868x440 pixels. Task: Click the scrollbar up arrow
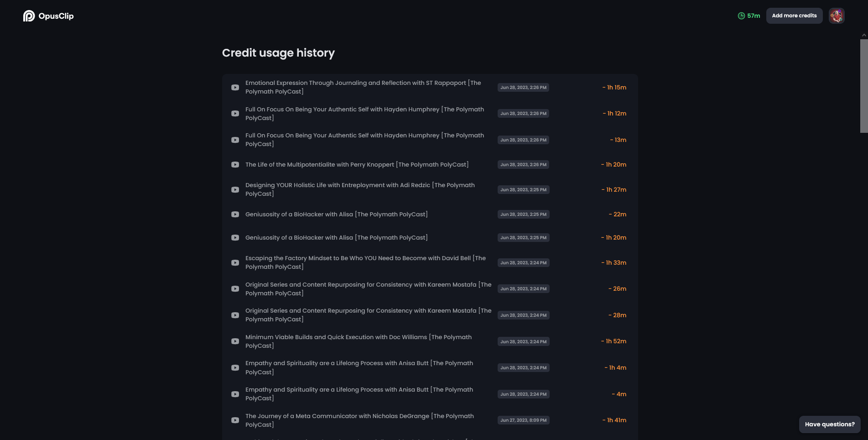point(864,35)
